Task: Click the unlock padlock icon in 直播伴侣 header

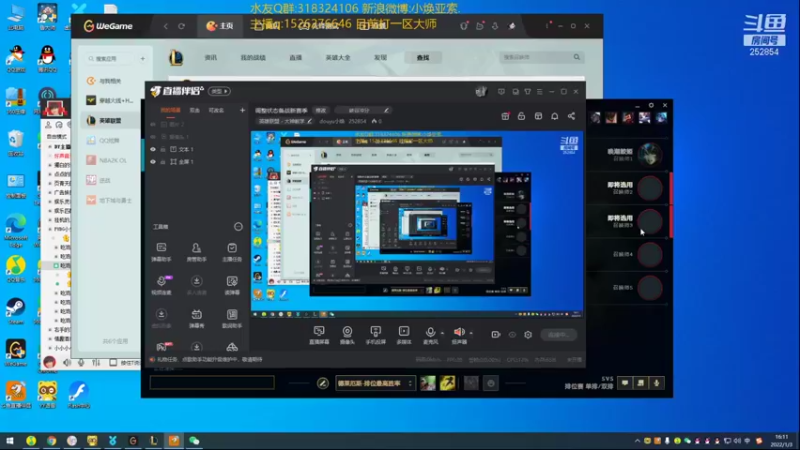Action: tap(521, 116)
